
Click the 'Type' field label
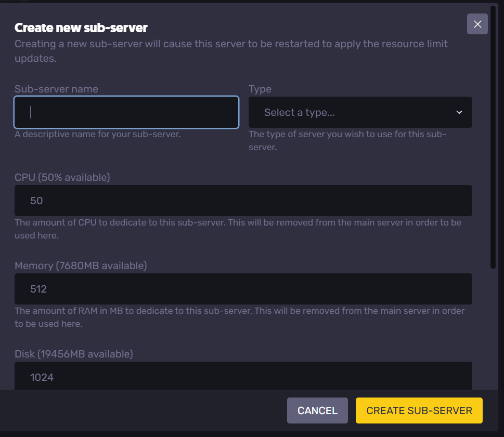(260, 89)
